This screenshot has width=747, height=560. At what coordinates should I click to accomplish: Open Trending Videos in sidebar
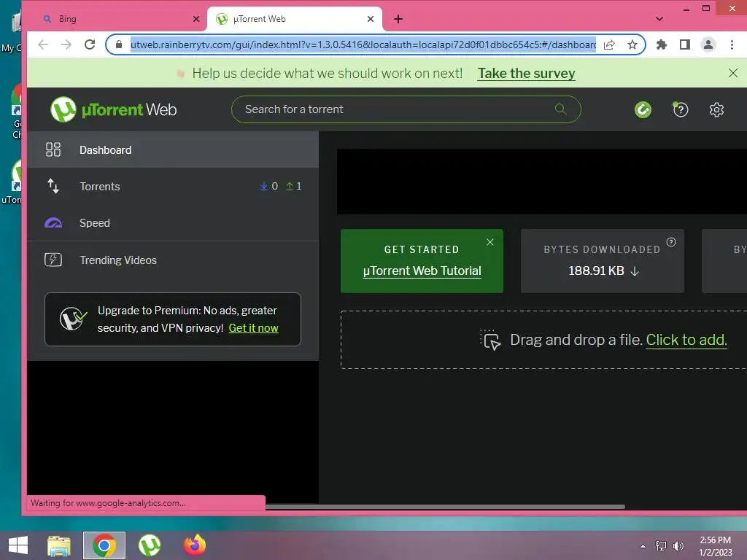tap(173, 260)
